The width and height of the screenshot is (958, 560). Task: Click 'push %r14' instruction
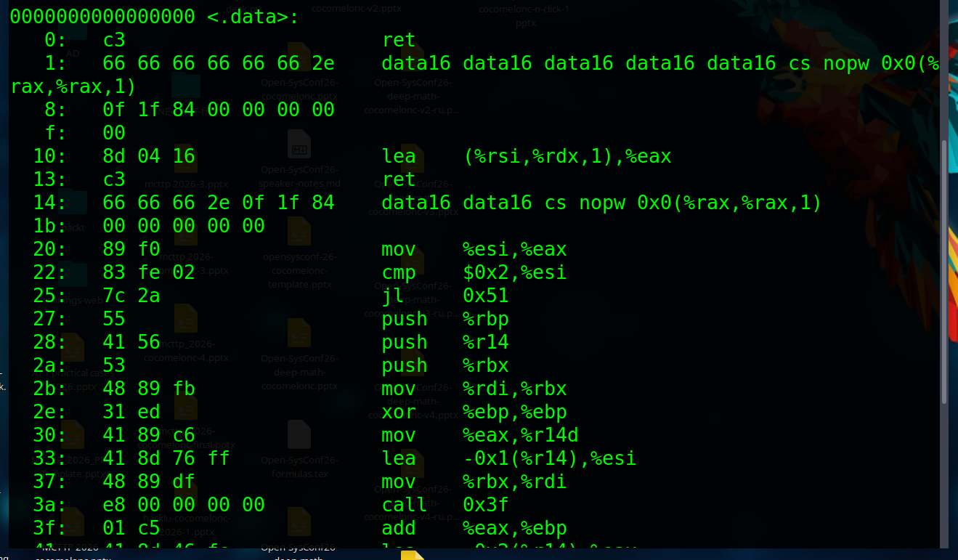(445, 342)
